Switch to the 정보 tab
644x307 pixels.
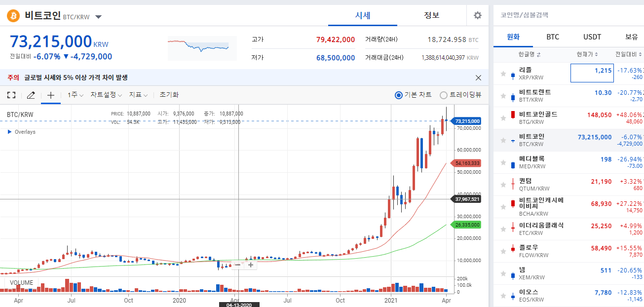[432, 15]
